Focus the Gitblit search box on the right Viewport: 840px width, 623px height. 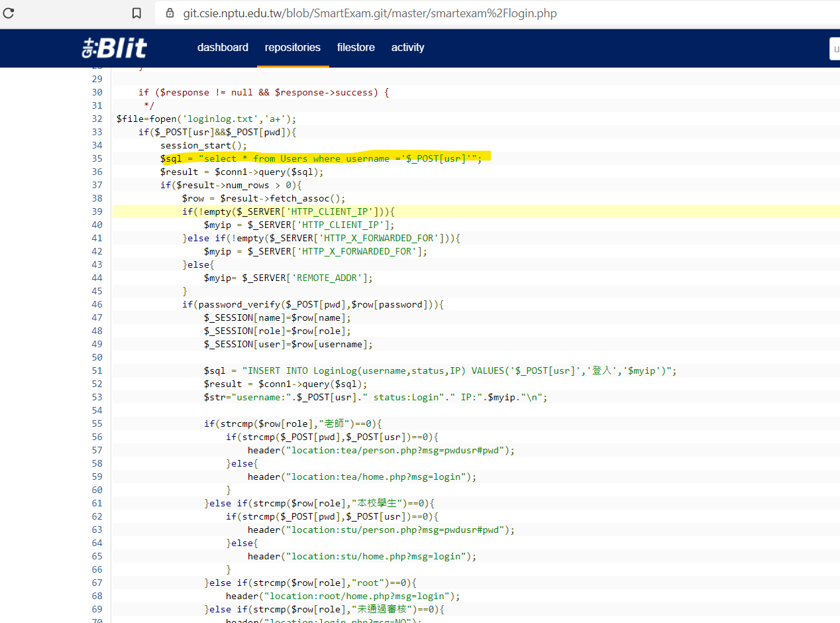(835, 48)
